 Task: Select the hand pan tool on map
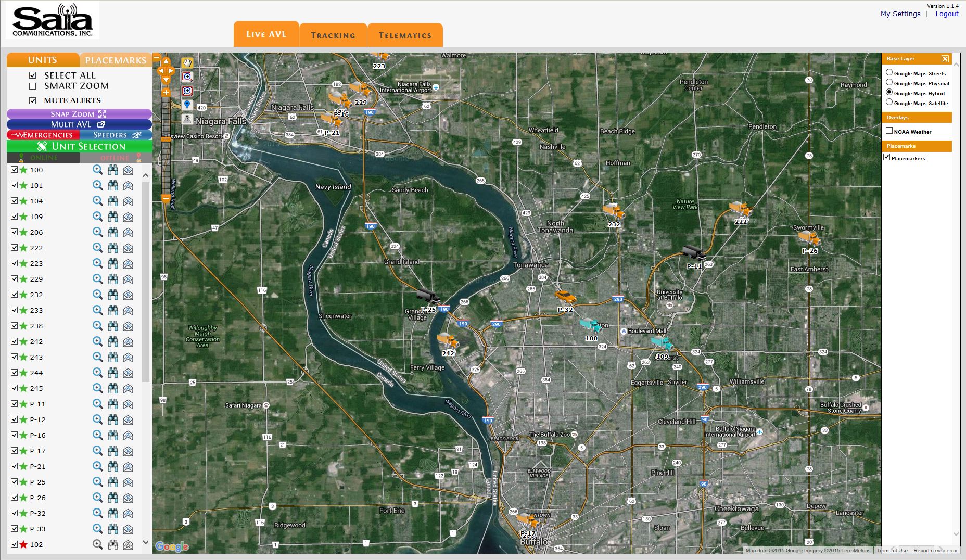tap(187, 63)
